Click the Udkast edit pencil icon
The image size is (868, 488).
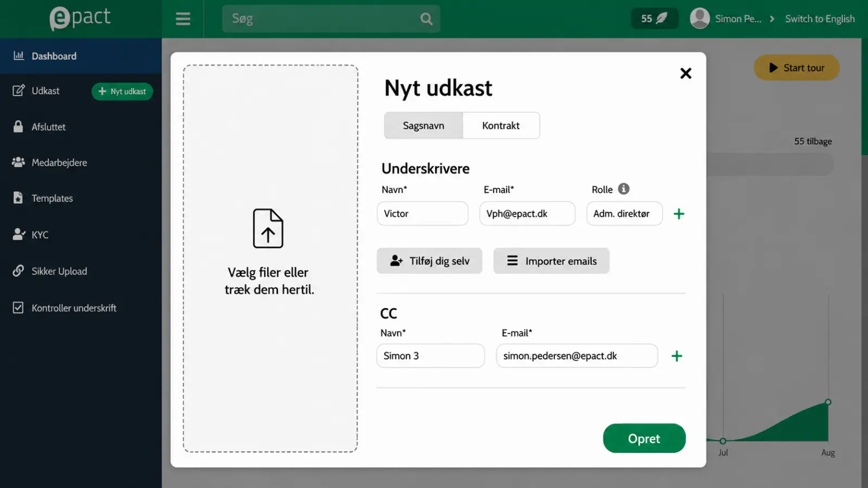tap(18, 91)
